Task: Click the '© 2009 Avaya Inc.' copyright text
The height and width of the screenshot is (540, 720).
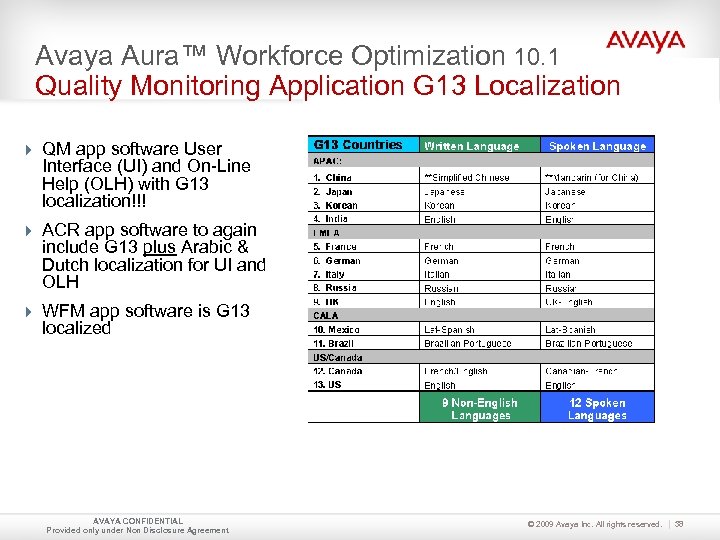Action: click(594, 524)
